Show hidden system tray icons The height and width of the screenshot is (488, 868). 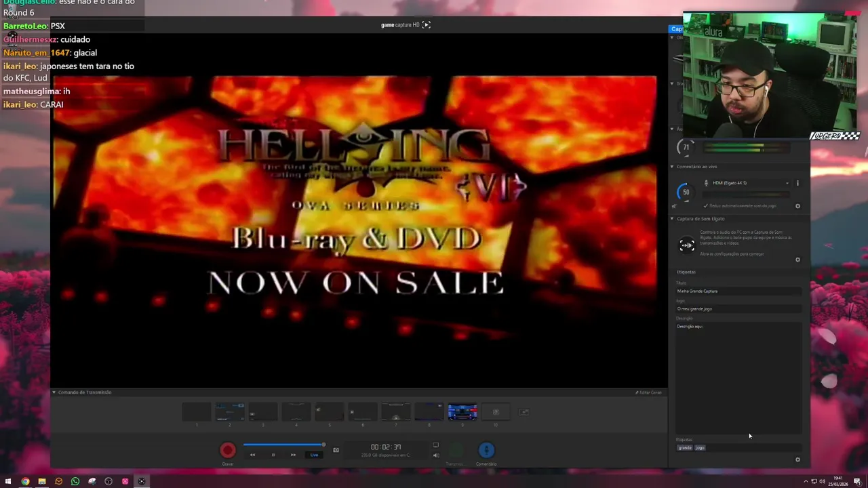(804, 481)
